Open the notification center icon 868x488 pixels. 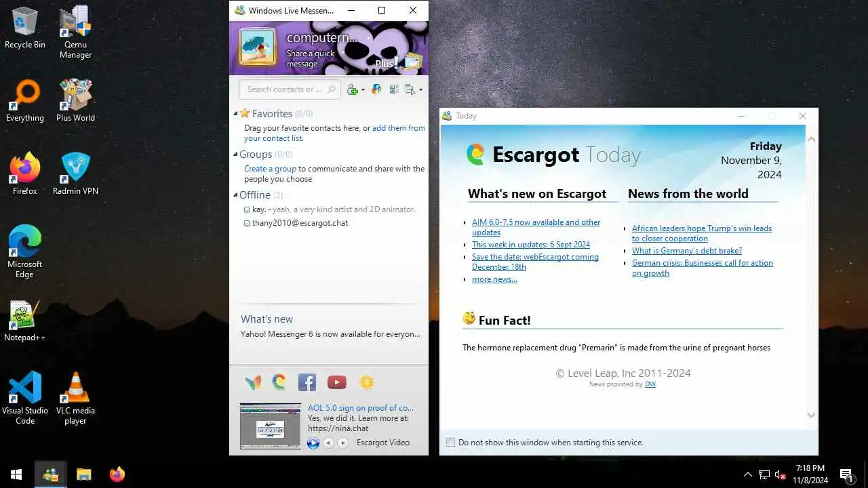click(x=846, y=474)
